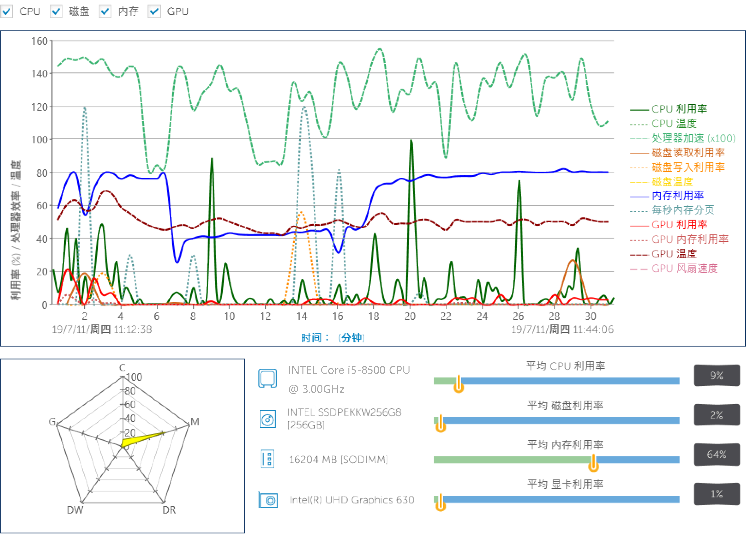Disable the 内存 checkbox
Image resolution: width=756 pixels, height=536 pixels.
(x=105, y=12)
